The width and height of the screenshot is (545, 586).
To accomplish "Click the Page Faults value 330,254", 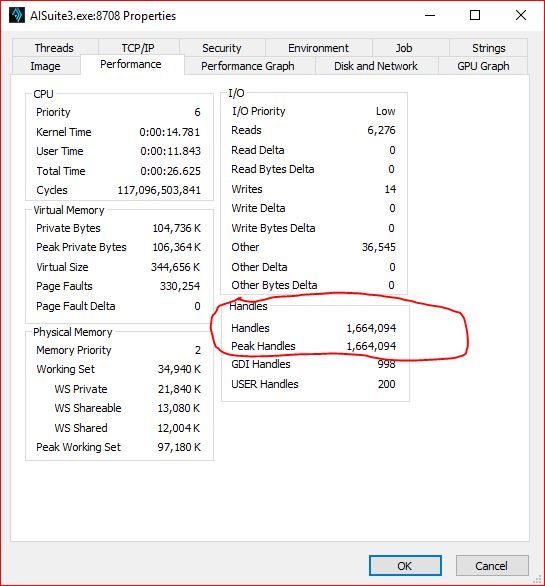I will point(180,286).
